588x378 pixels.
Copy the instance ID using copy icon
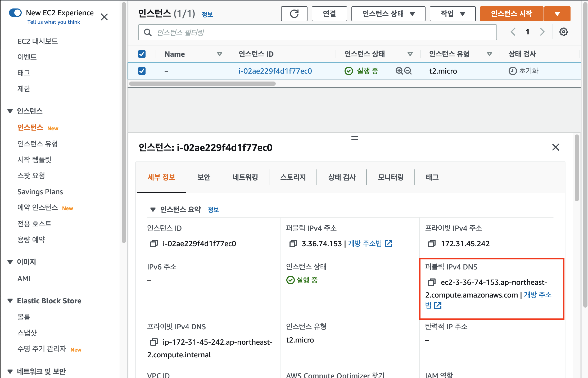pos(154,244)
